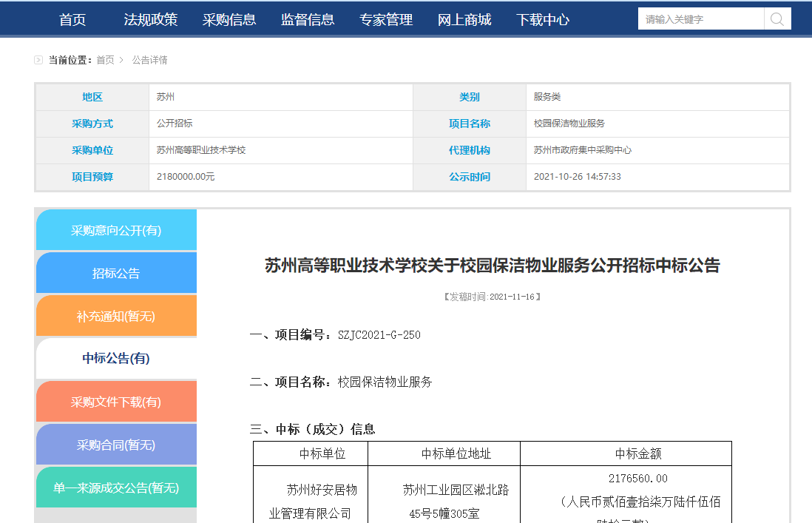Switch to 采购意向公开(有) tab
Viewport: 812px width, 523px height.
click(x=117, y=230)
